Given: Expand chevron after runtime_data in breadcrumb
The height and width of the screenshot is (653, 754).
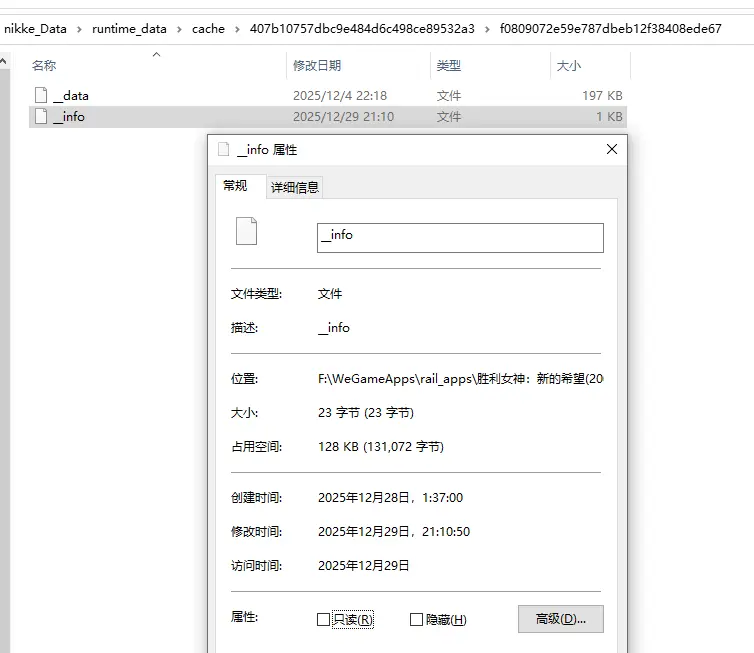Looking at the screenshot, I should [x=179, y=29].
